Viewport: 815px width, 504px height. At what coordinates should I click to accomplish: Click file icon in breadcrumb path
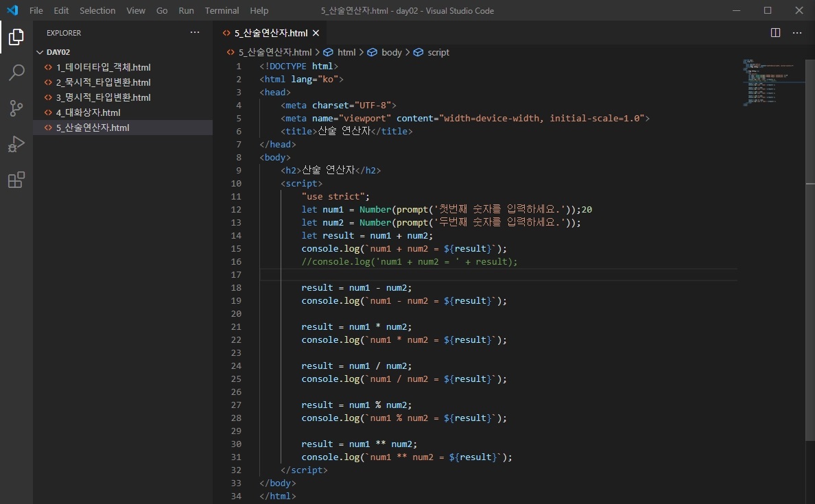(x=231, y=53)
